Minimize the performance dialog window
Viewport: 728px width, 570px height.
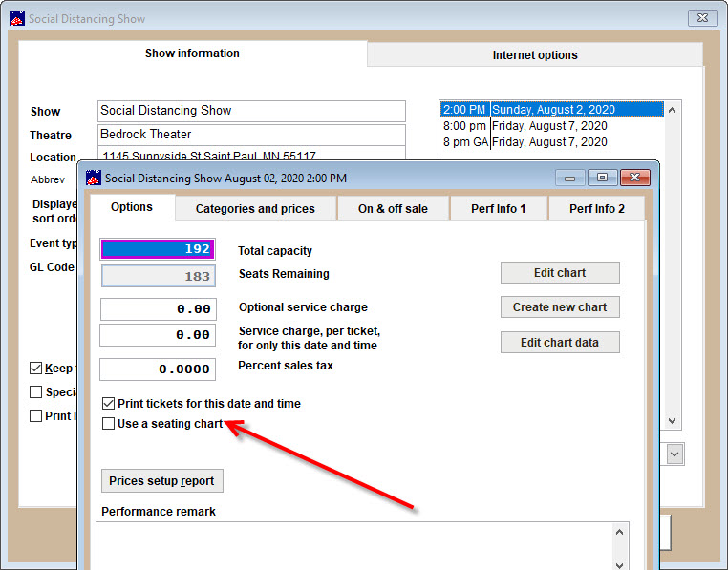[x=570, y=178]
